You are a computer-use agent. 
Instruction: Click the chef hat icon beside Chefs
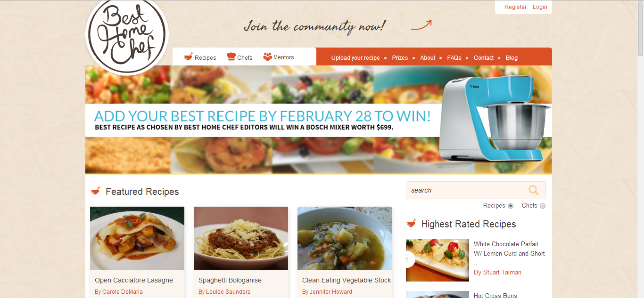pos(231,56)
